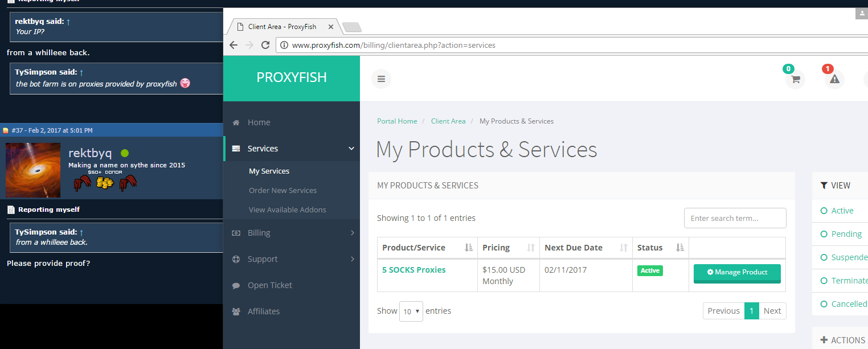Go to Affiliates in sidebar
This screenshot has width=868, height=349.
(x=264, y=311)
